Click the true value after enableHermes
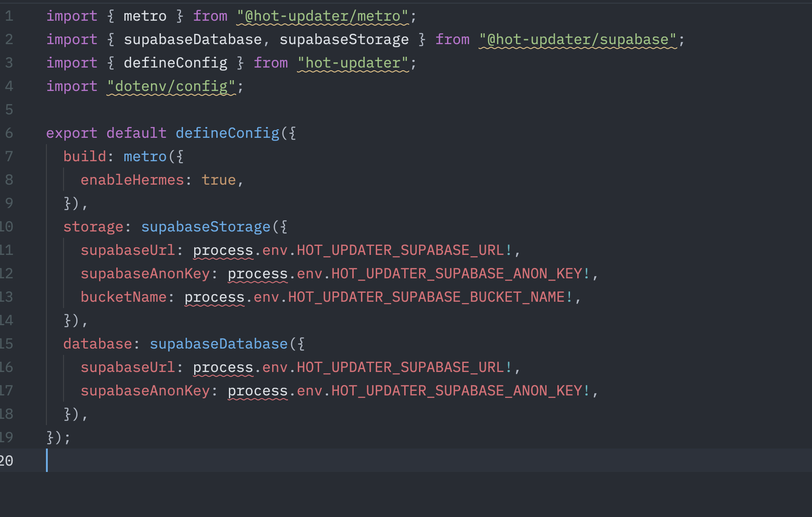The width and height of the screenshot is (812, 517). pos(219,180)
